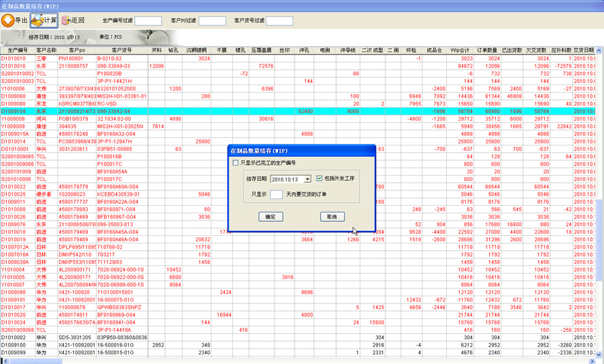Select row D1009098

tap(298, 292)
